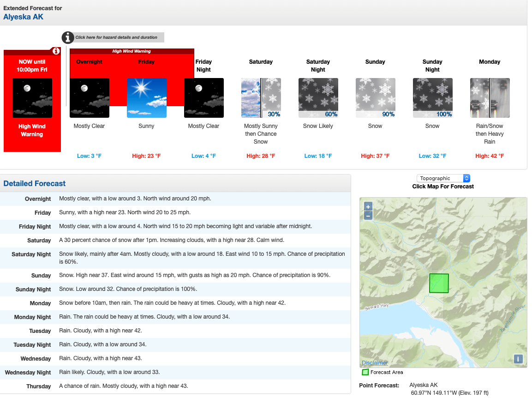Click the 'Low: 4 °F' temperature
532x398 pixels.
pyautogui.click(x=203, y=156)
